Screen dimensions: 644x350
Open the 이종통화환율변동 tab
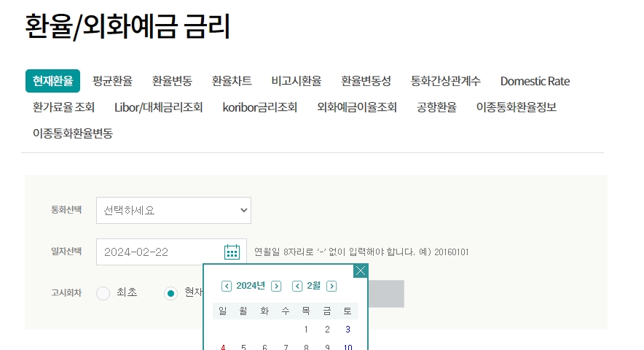[73, 133]
